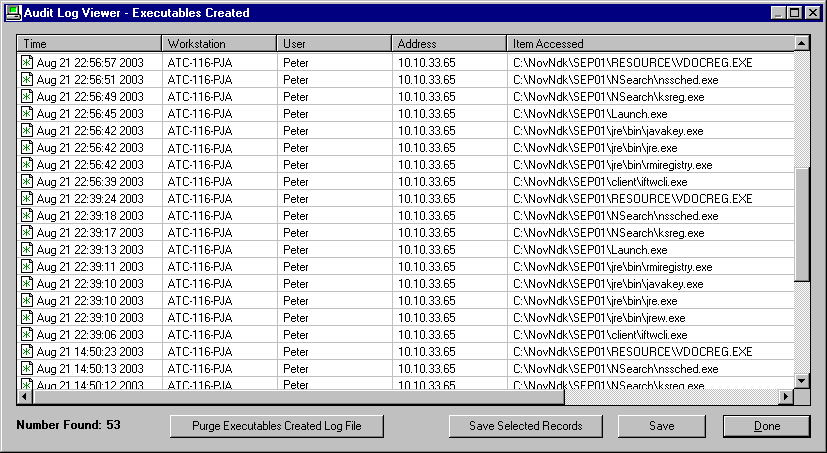This screenshot has height=453, width=827.
Task: Click the rmiregistry.exe path in the 22:39:11 row
Action: (x=612, y=267)
